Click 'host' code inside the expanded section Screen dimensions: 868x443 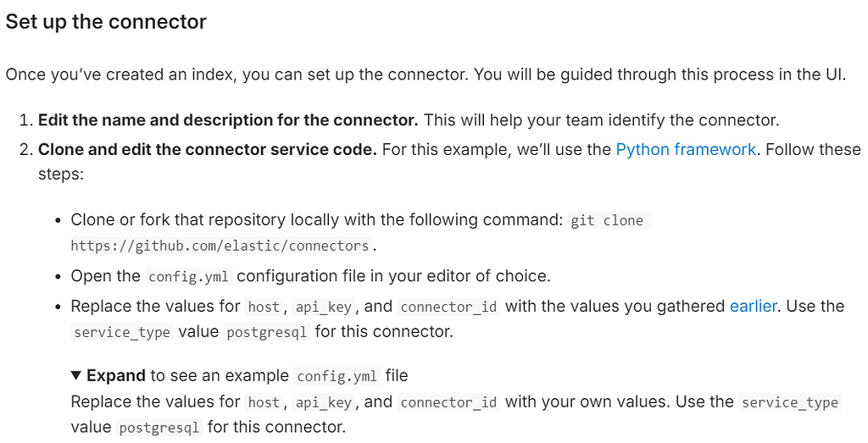(264, 402)
